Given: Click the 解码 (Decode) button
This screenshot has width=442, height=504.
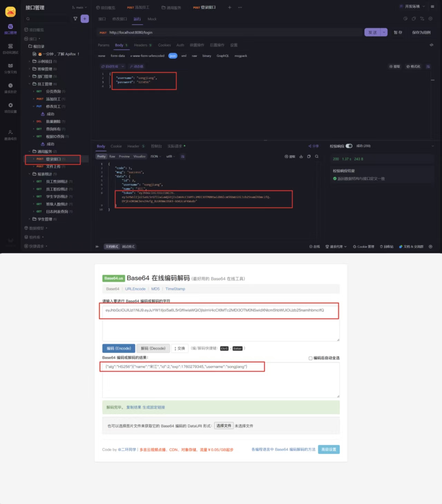Looking at the screenshot, I should click(x=153, y=348).
